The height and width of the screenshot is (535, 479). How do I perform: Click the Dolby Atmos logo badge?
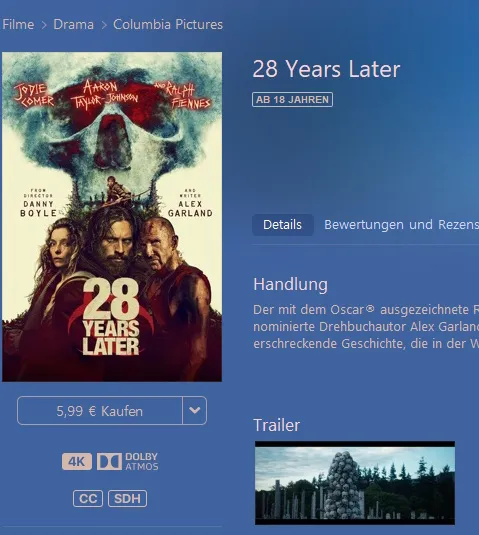[128, 462]
